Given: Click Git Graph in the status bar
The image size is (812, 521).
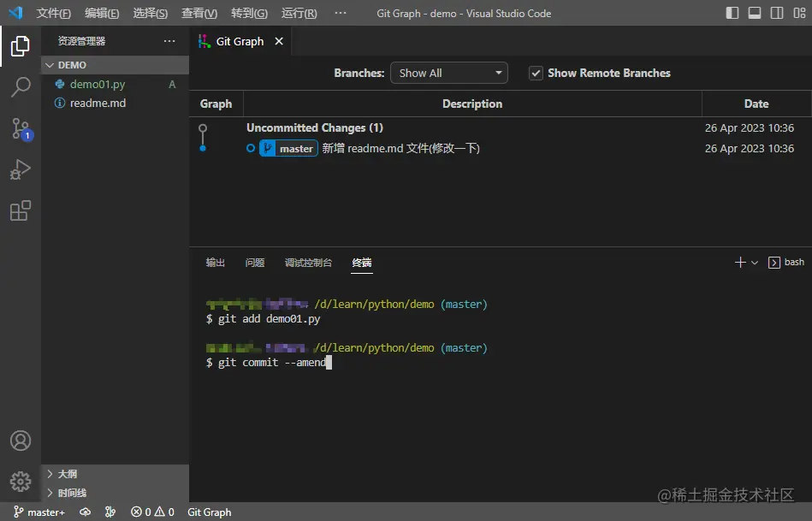Looking at the screenshot, I should (x=210, y=512).
